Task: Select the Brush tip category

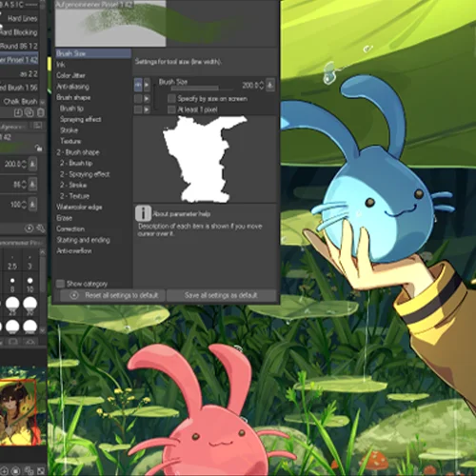Action: pyautogui.click(x=93, y=109)
